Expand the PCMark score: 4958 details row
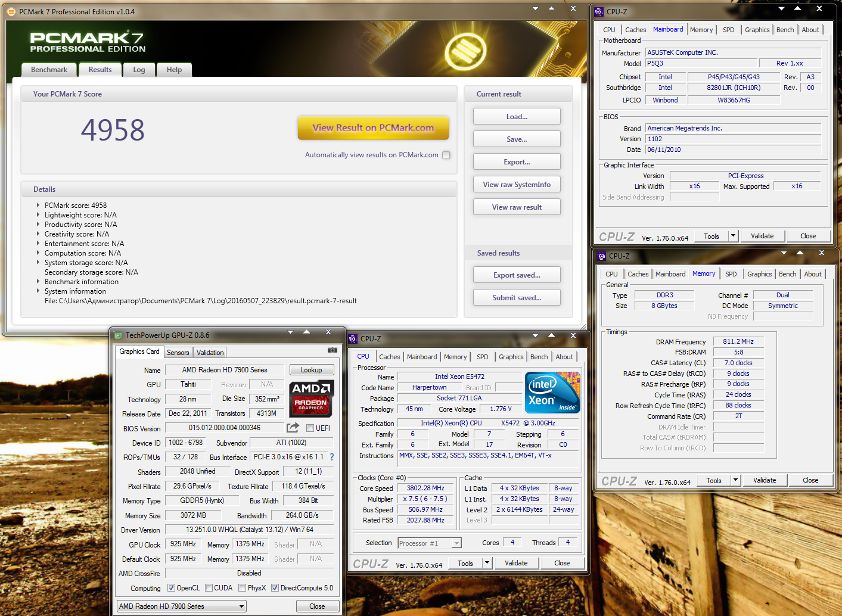Image resolution: width=842 pixels, height=616 pixels. point(38,205)
